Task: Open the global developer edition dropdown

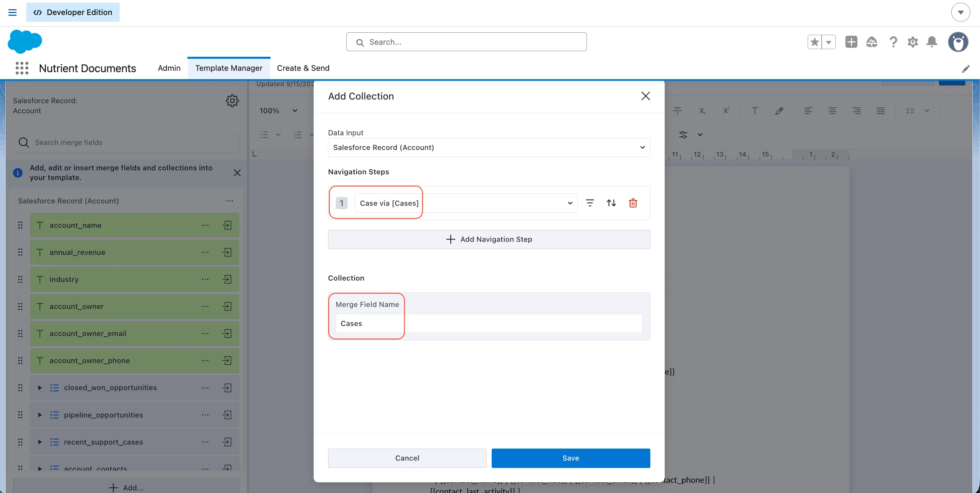Action: pos(960,12)
